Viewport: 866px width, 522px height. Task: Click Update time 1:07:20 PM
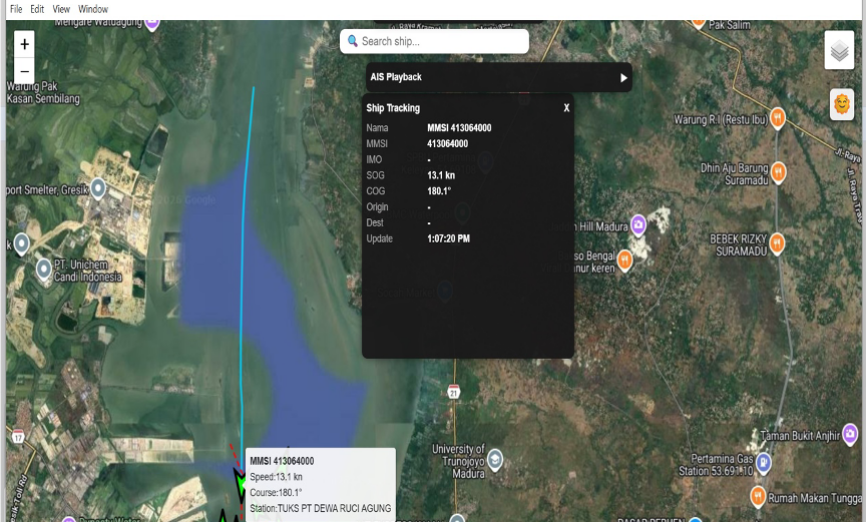[448, 239]
